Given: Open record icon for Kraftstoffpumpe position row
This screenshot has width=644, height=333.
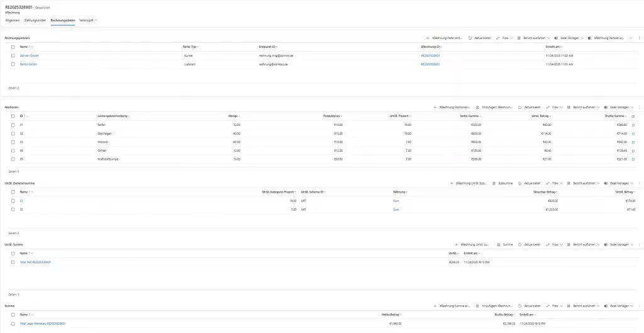Looking at the screenshot, I should pyautogui.click(x=633, y=159).
